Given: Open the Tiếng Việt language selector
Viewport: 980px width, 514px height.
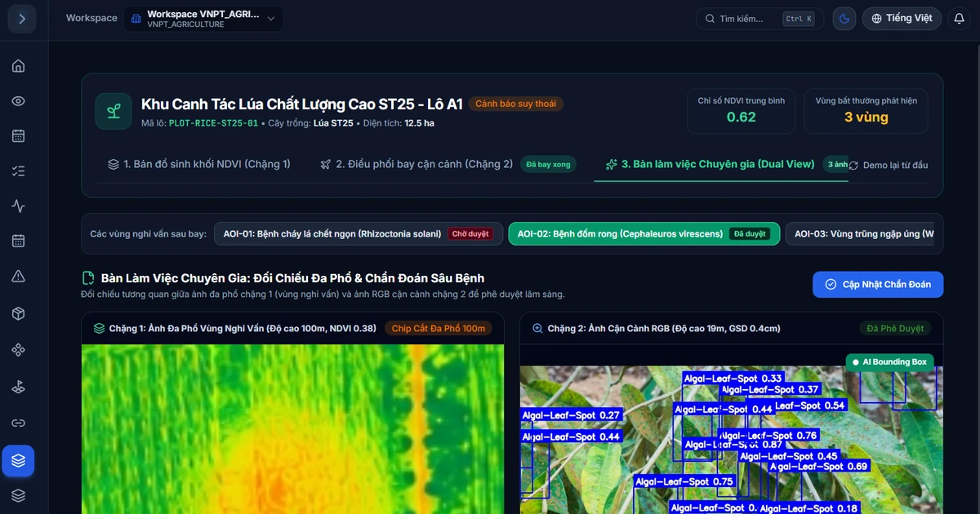Looking at the screenshot, I should click(902, 19).
